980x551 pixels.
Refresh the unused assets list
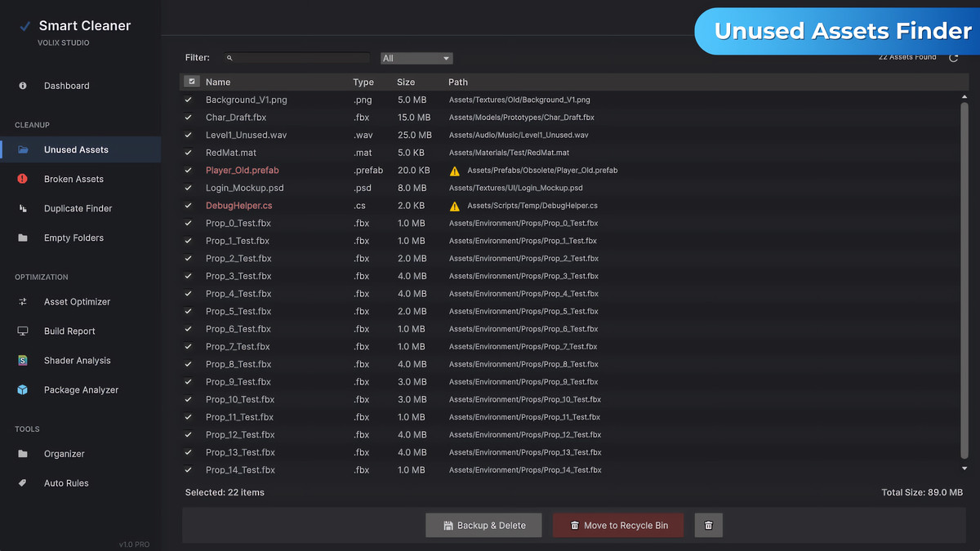[x=953, y=58]
